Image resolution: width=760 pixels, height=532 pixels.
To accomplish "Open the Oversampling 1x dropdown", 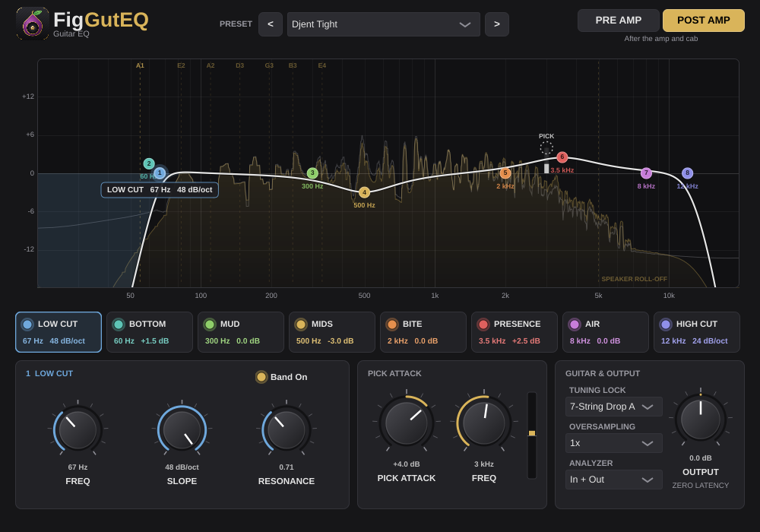I will click(x=613, y=443).
